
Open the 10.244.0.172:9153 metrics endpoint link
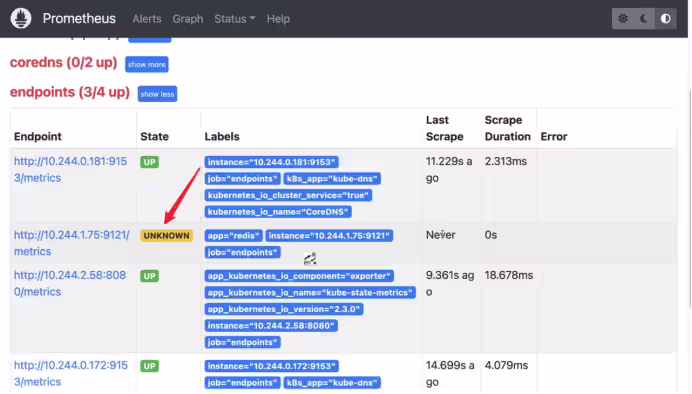(x=71, y=373)
